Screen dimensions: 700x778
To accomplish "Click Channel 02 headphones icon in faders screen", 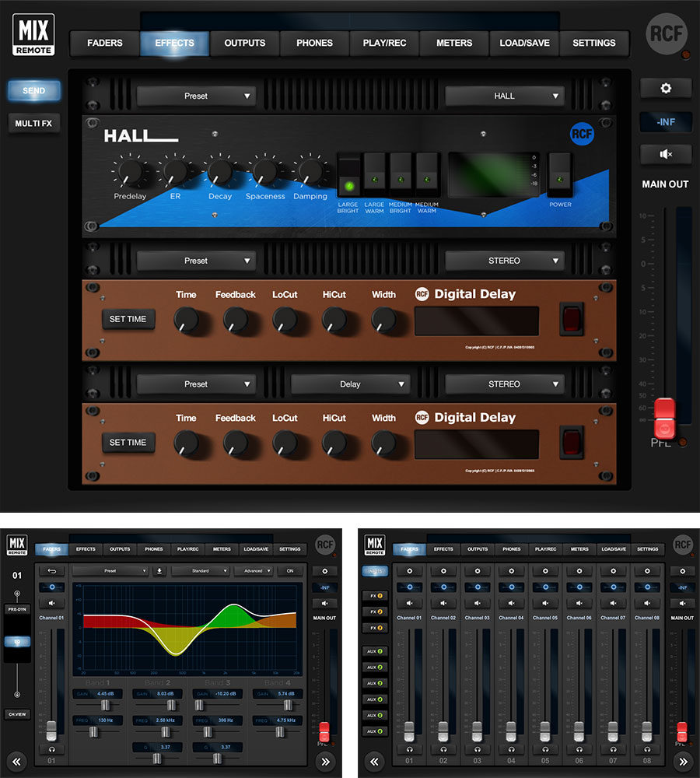I will [443, 749].
